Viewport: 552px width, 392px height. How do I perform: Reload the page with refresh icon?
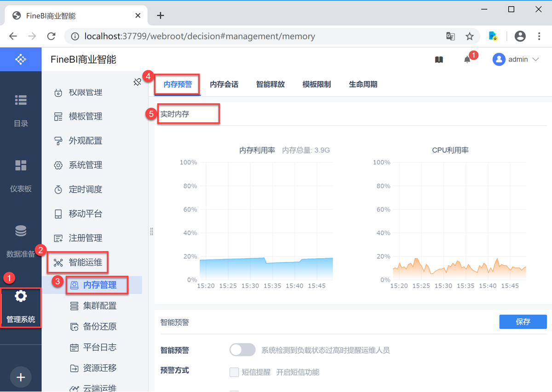coord(52,36)
